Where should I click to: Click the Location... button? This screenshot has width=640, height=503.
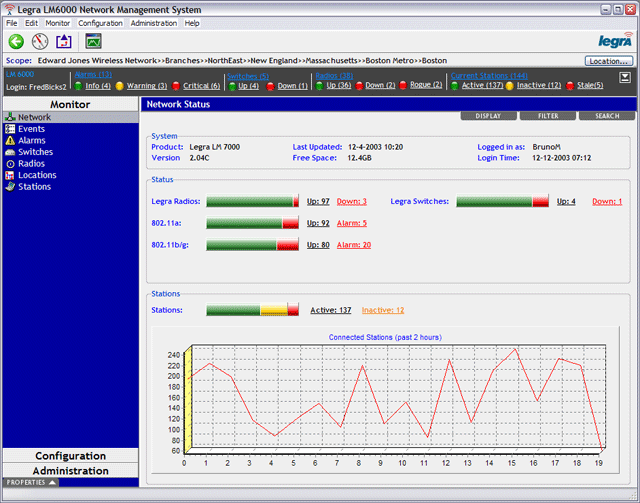[609, 61]
